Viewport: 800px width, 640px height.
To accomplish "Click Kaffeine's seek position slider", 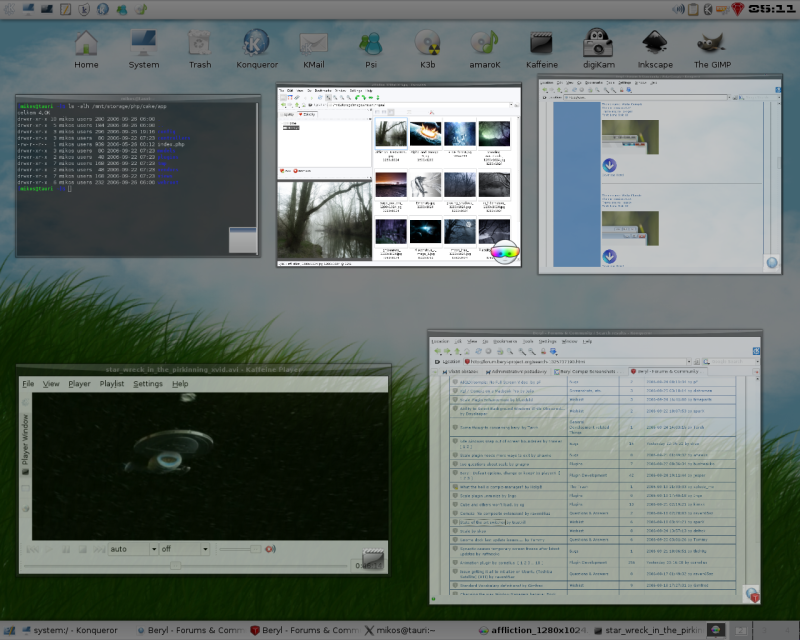I will 186,565.
